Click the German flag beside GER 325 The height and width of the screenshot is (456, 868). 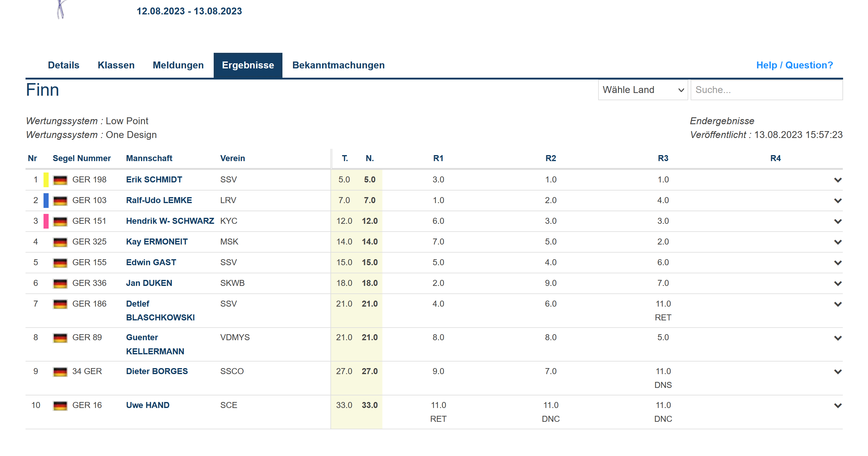(60, 242)
